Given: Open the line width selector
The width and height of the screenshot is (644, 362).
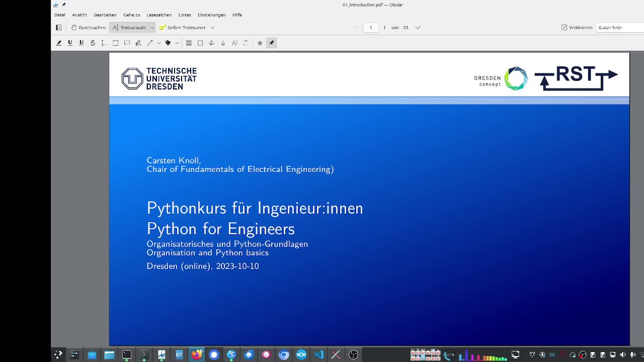Looking at the screenshot, I should pos(189,43).
